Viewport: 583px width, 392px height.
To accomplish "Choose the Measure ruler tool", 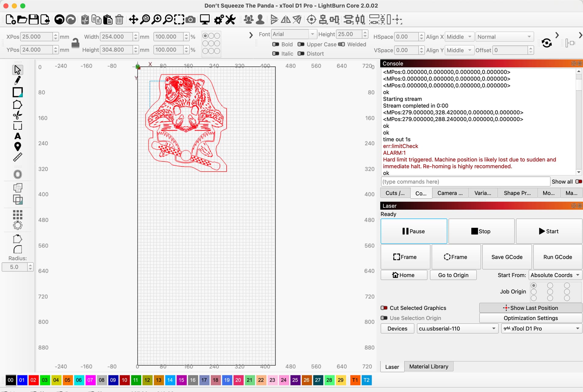I will click(x=18, y=157).
